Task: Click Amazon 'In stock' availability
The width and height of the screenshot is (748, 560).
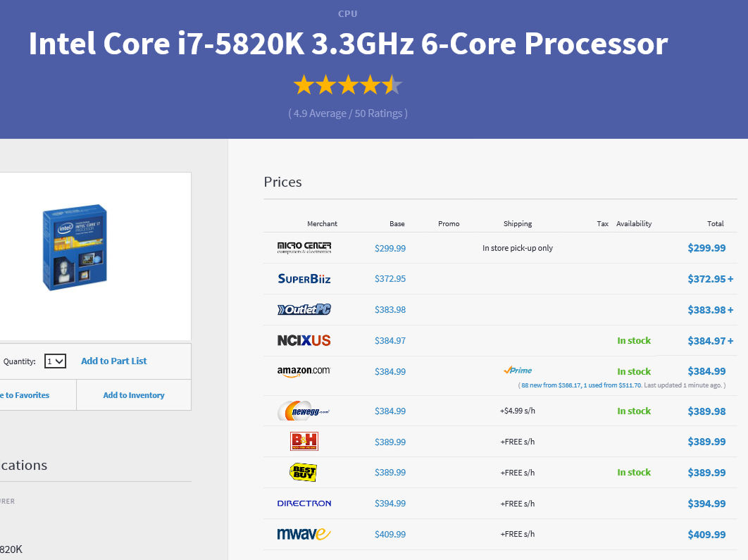Action: tap(634, 372)
